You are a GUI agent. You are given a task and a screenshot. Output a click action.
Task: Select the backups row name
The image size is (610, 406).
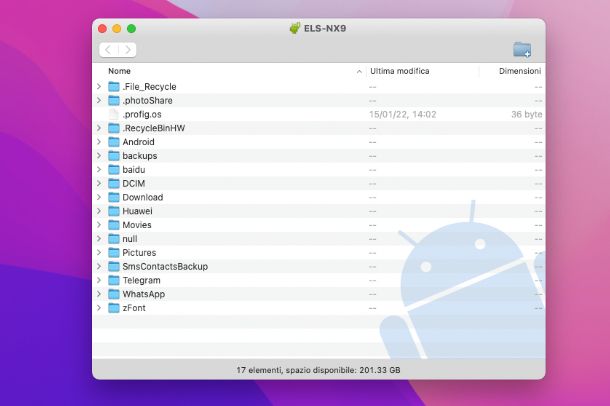tap(140, 156)
